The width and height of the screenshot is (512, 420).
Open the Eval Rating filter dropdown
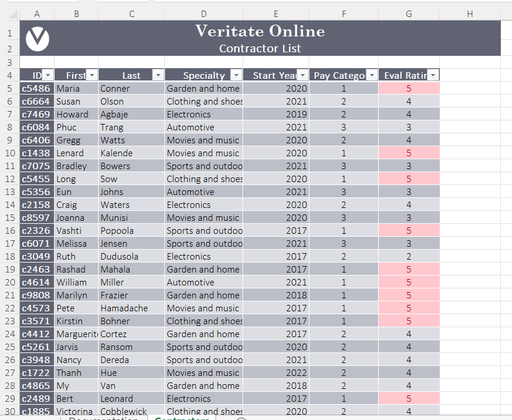pyautogui.click(x=433, y=75)
